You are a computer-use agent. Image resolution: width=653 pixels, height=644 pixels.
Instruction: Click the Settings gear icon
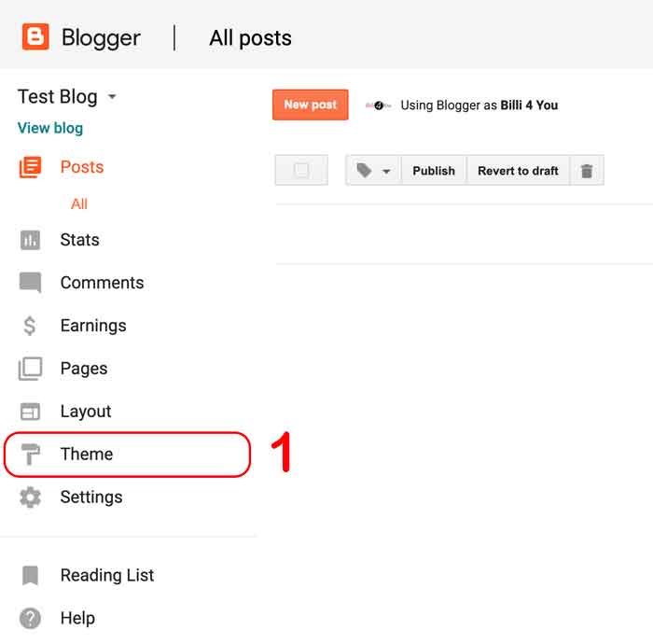click(x=31, y=497)
